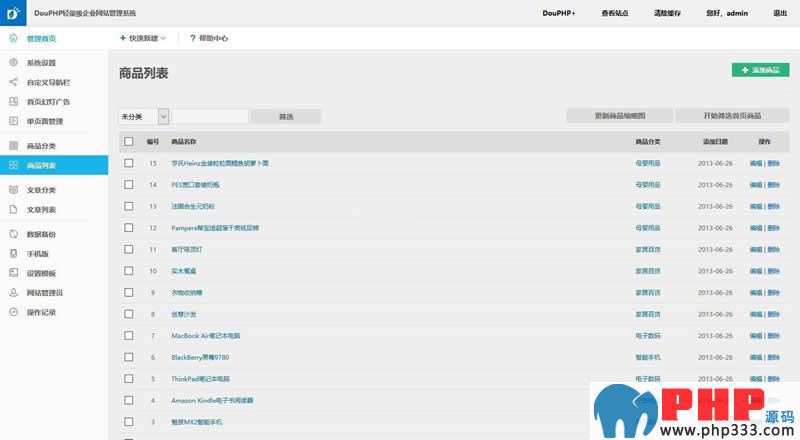Check the box for 魅族MX2 row
The width and height of the screenshot is (800, 440).
click(x=129, y=422)
